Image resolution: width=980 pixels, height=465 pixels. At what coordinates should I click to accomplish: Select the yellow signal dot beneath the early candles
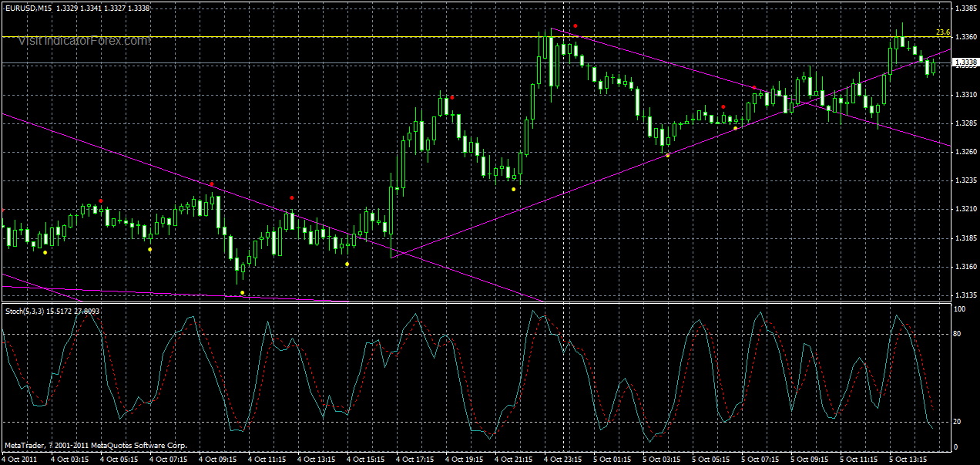pos(46,251)
